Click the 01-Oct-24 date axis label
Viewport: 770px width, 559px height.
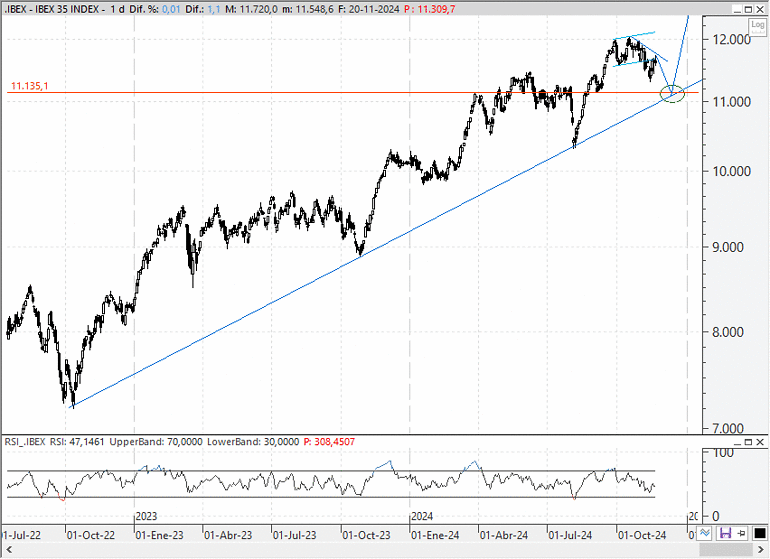pyautogui.click(x=642, y=535)
